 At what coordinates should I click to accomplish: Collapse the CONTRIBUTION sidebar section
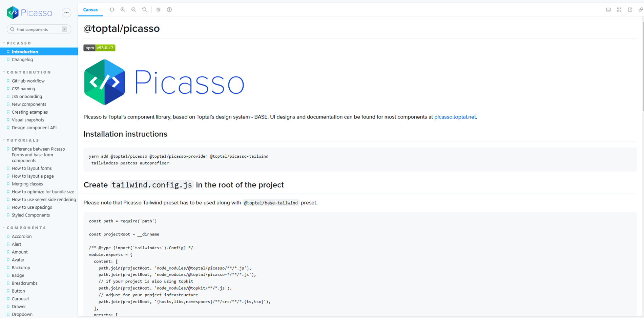click(29, 72)
